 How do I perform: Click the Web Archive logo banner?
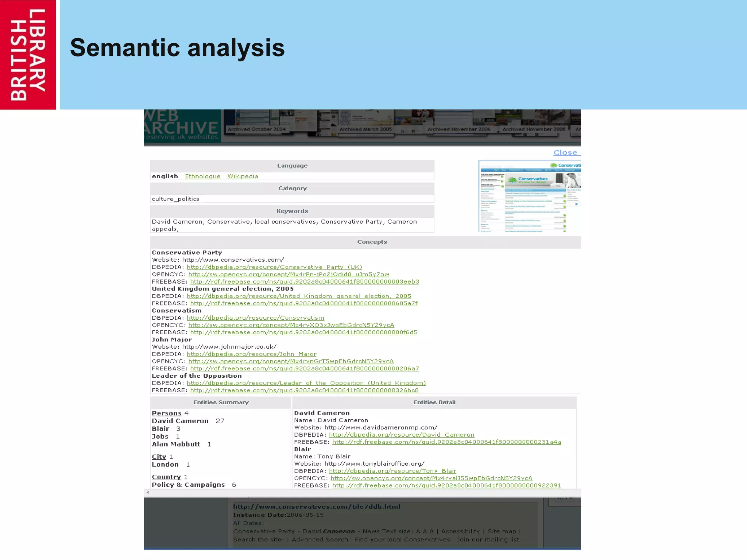tap(182, 126)
